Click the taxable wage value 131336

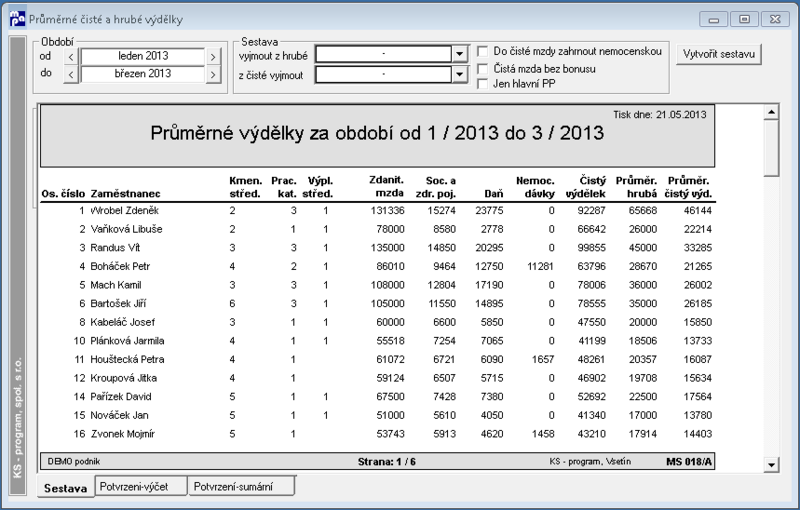387,211
